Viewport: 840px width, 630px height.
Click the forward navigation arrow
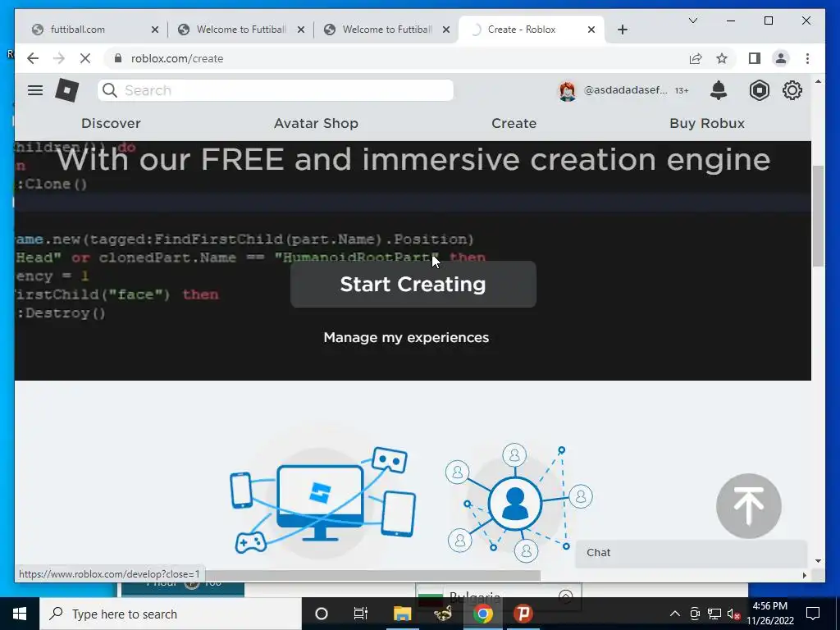point(59,58)
